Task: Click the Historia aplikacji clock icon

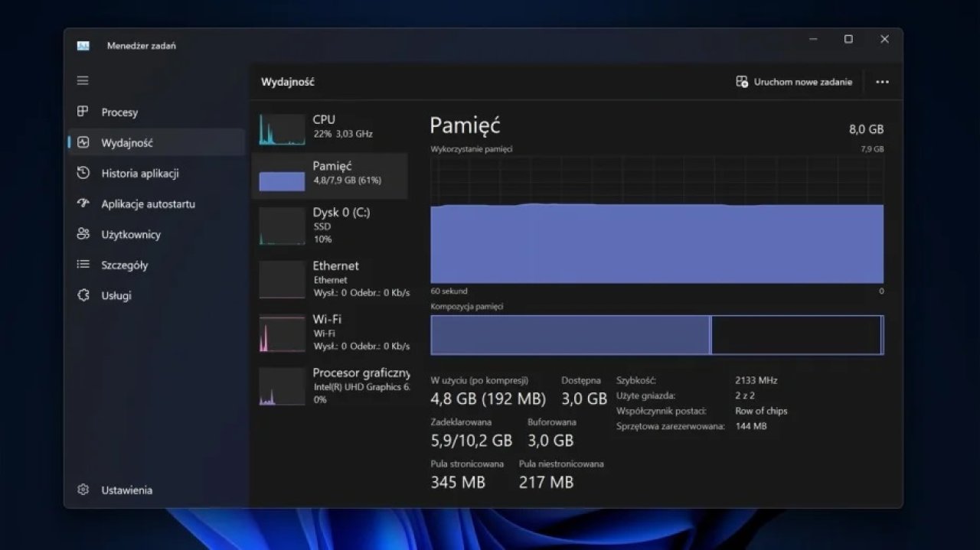Action: click(83, 173)
